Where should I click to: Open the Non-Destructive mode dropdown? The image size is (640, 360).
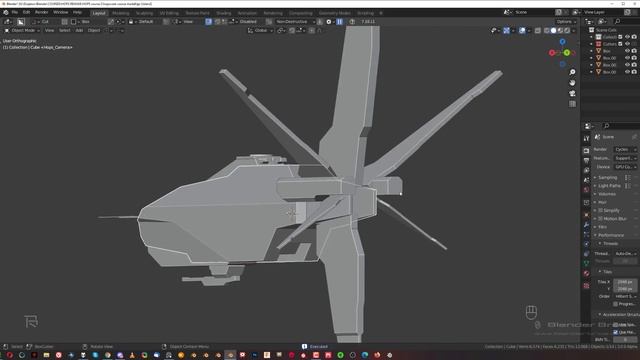click(295, 21)
